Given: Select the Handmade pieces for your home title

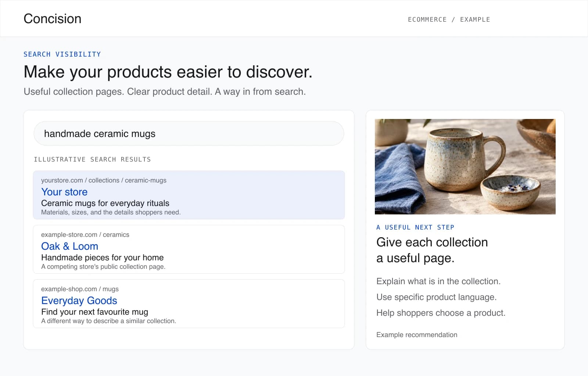Looking at the screenshot, I should pyautogui.click(x=102, y=257).
